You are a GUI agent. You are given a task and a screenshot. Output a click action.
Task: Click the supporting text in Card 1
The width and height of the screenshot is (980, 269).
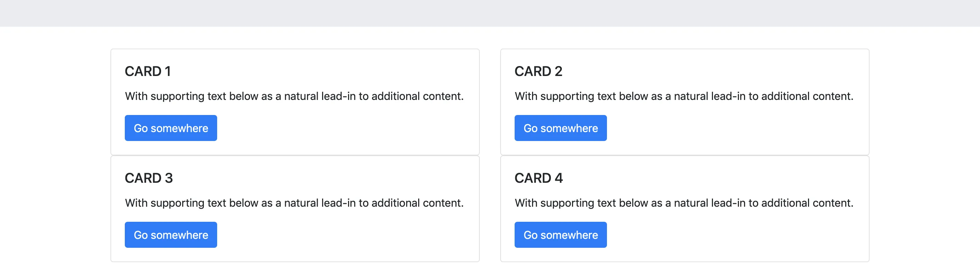click(x=294, y=96)
